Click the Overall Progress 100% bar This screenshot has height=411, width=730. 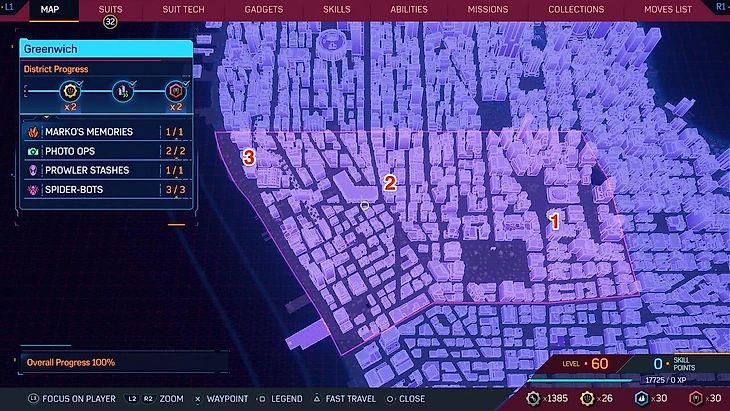120,362
